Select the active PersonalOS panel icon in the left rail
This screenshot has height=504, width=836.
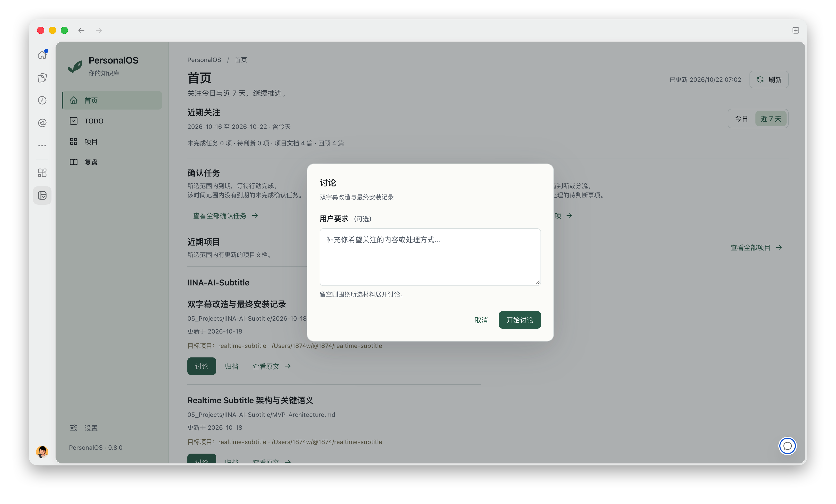(42, 196)
